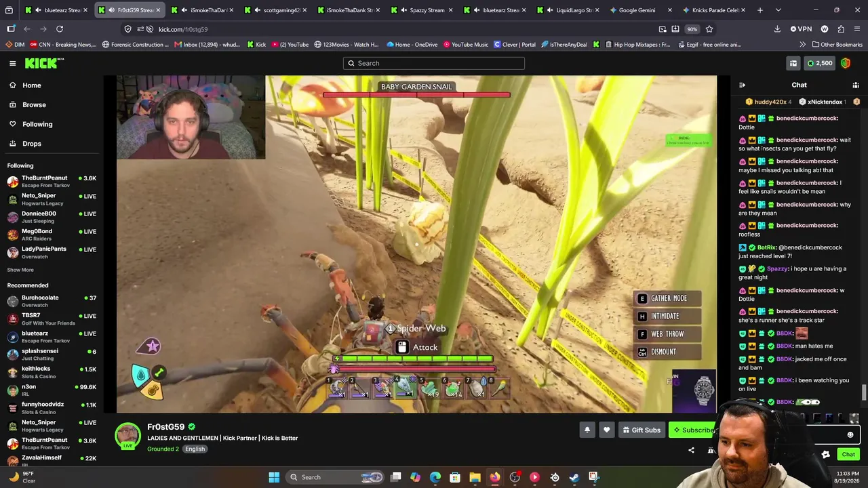Open the list-all-tabs dropdown arrow
The image size is (868, 488).
click(778, 10)
